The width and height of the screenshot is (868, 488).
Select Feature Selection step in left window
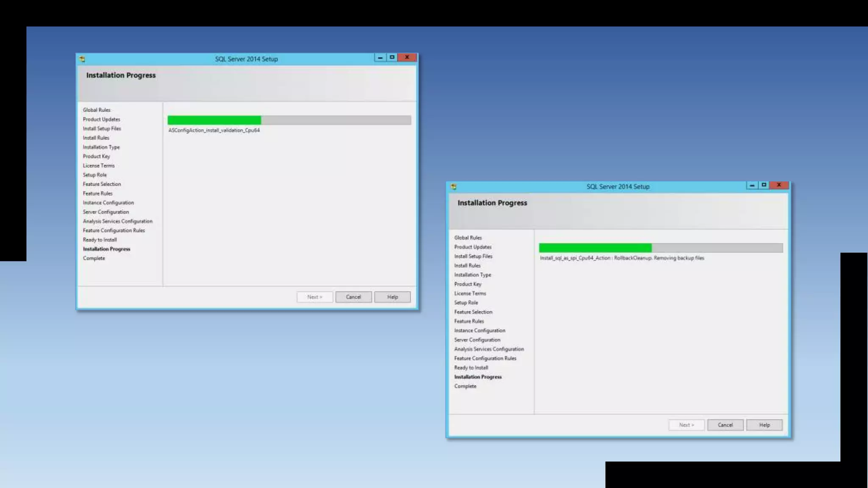tap(102, 184)
